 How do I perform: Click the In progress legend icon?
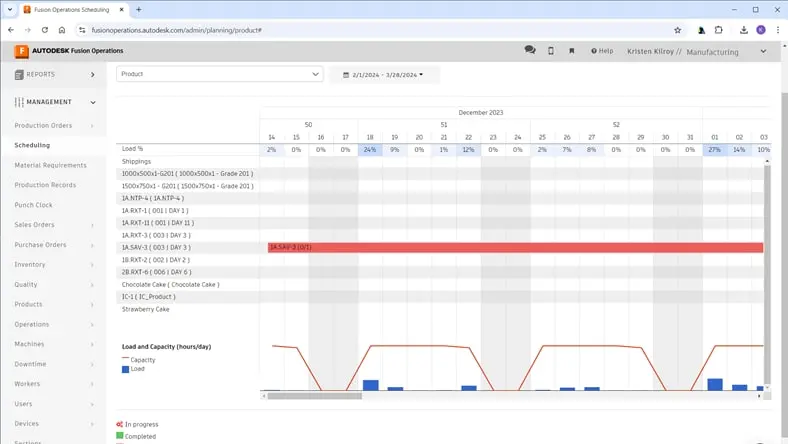[120, 424]
